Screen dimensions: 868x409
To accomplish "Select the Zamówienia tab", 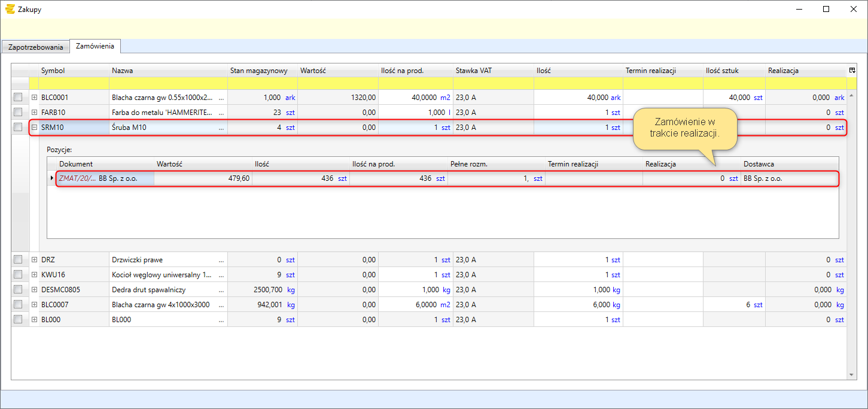I will coord(96,46).
